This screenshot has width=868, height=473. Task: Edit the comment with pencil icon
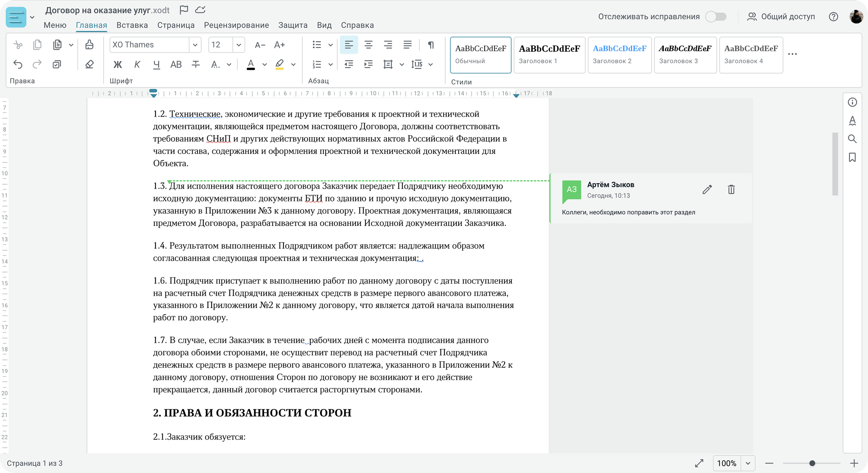click(x=707, y=189)
